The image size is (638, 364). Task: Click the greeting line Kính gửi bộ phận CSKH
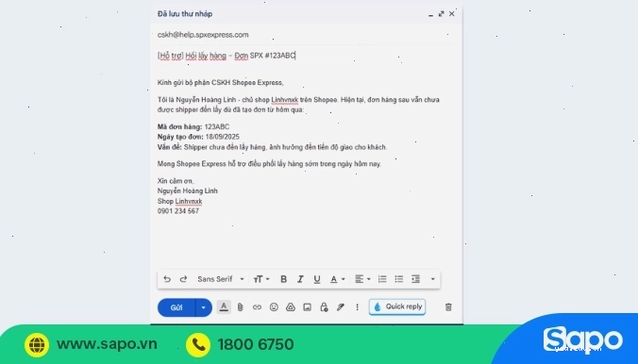click(221, 83)
